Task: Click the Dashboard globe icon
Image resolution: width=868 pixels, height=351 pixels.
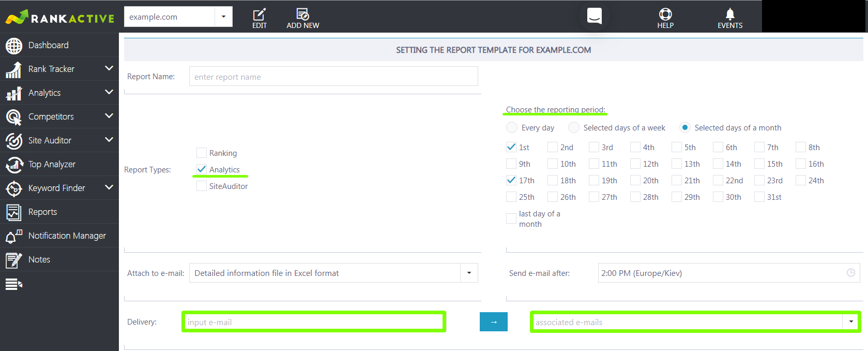Action: [x=14, y=46]
